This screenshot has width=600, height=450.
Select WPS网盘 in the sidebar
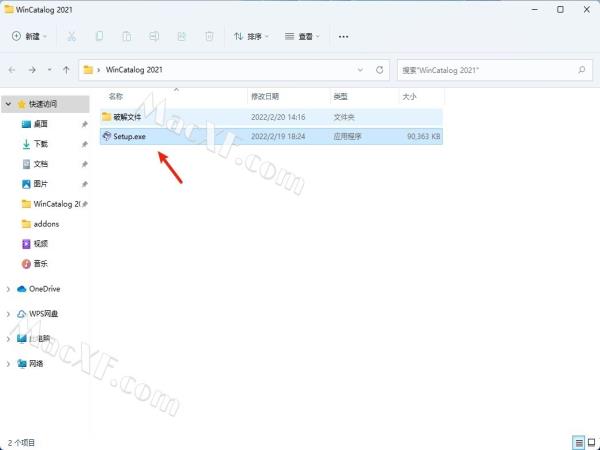coord(43,314)
